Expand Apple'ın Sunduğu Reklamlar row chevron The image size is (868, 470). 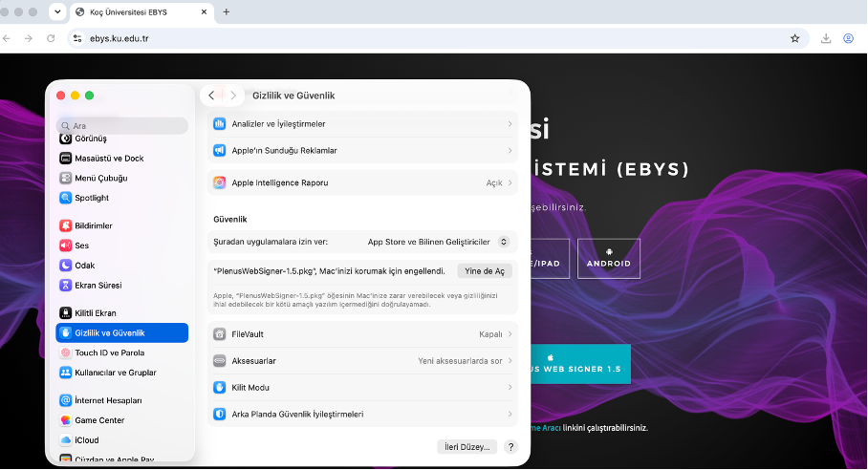click(x=510, y=150)
